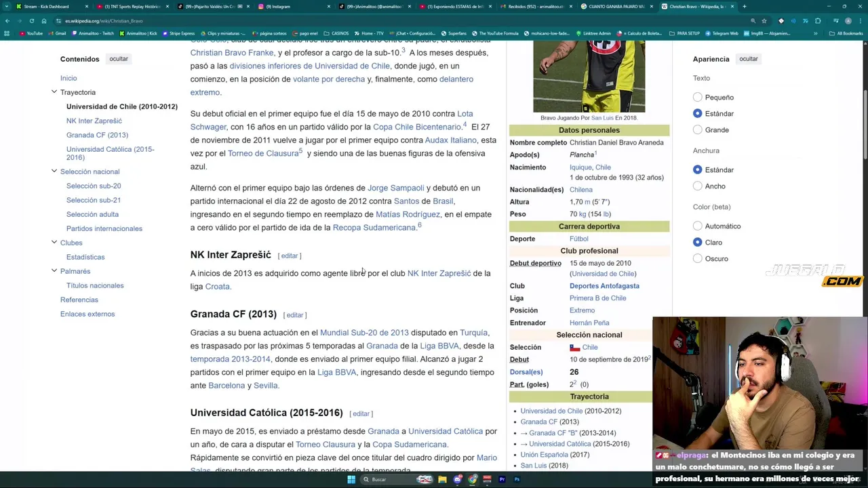Screen dimensions: 868x488
Task: Edit the Granada CF (2013) section
Action: click(295, 315)
